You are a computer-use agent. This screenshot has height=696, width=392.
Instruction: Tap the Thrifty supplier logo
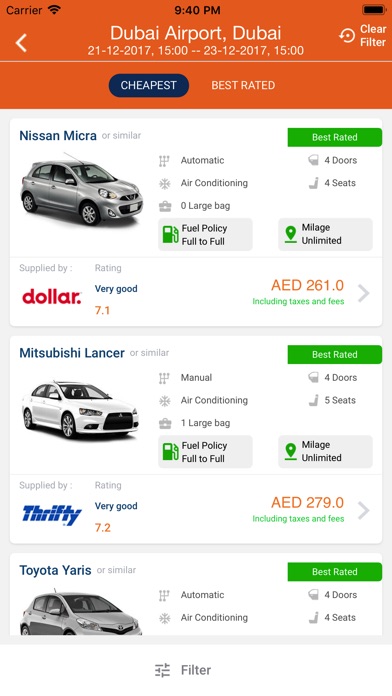pyautogui.click(x=51, y=515)
